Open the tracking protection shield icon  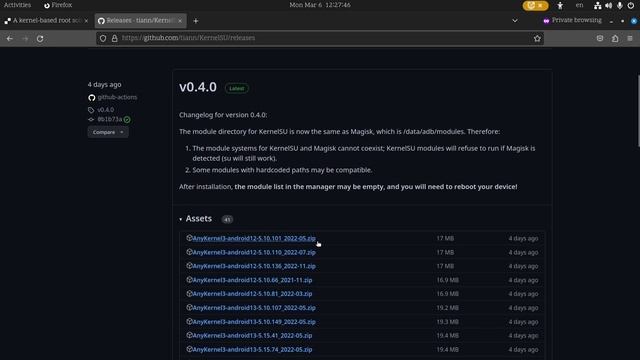(x=103, y=38)
